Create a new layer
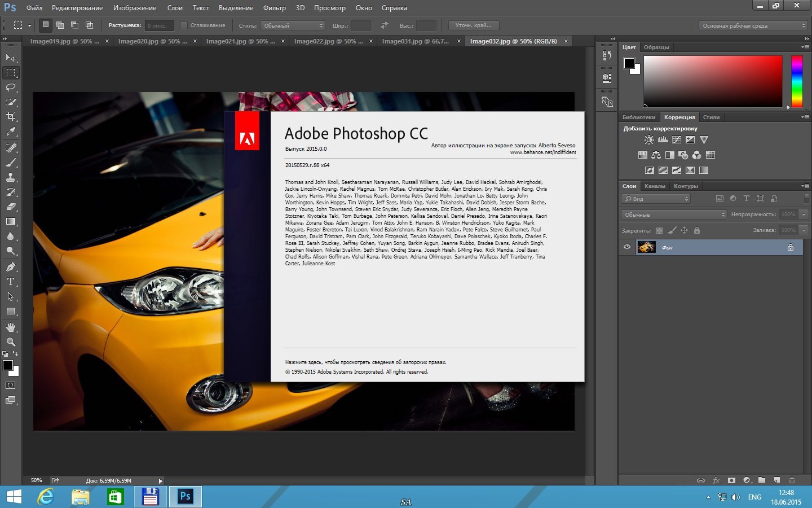This screenshot has height=508, width=812. [x=776, y=480]
